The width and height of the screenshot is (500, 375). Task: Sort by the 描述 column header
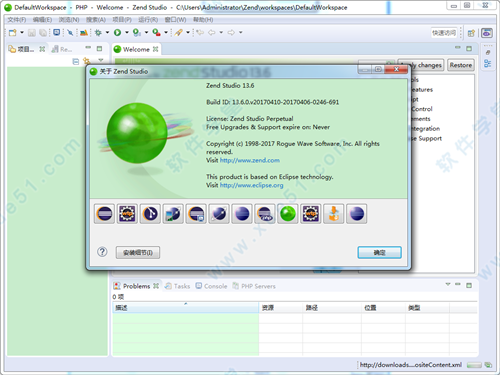(x=186, y=308)
